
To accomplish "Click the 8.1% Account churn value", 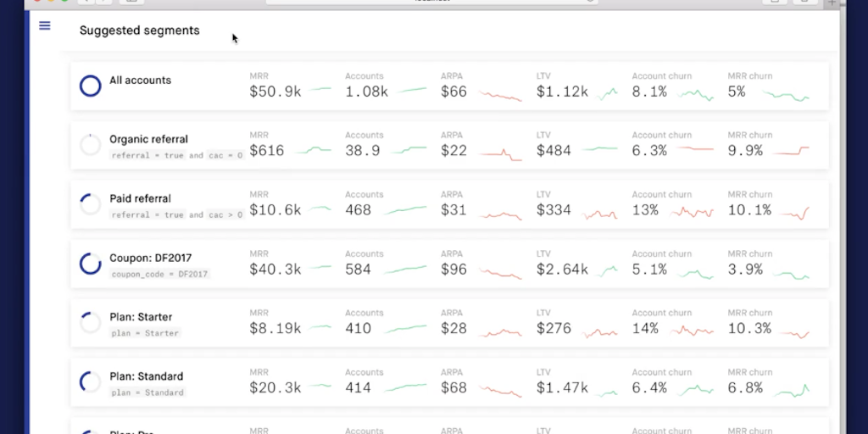I will pos(649,92).
